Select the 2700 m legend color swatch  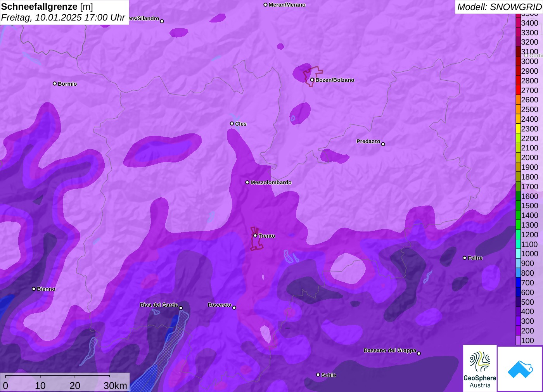click(x=518, y=90)
